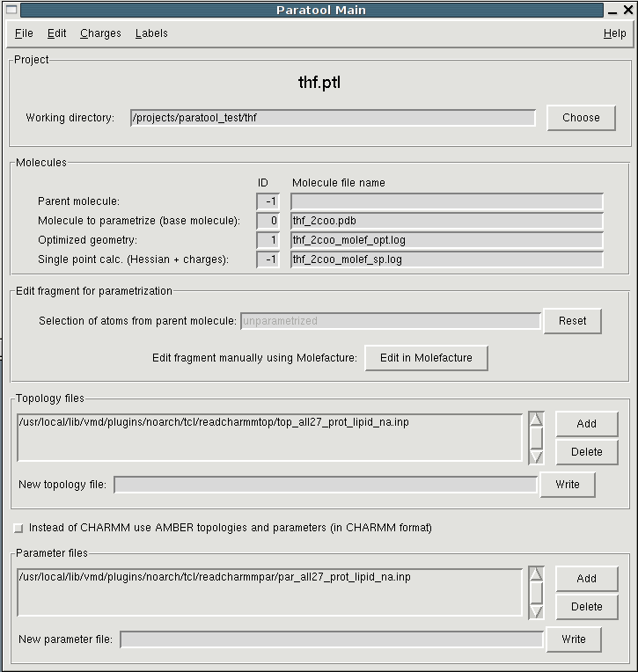Open the File menu
This screenshot has height=672, width=638.
pyautogui.click(x=24, y=33)
